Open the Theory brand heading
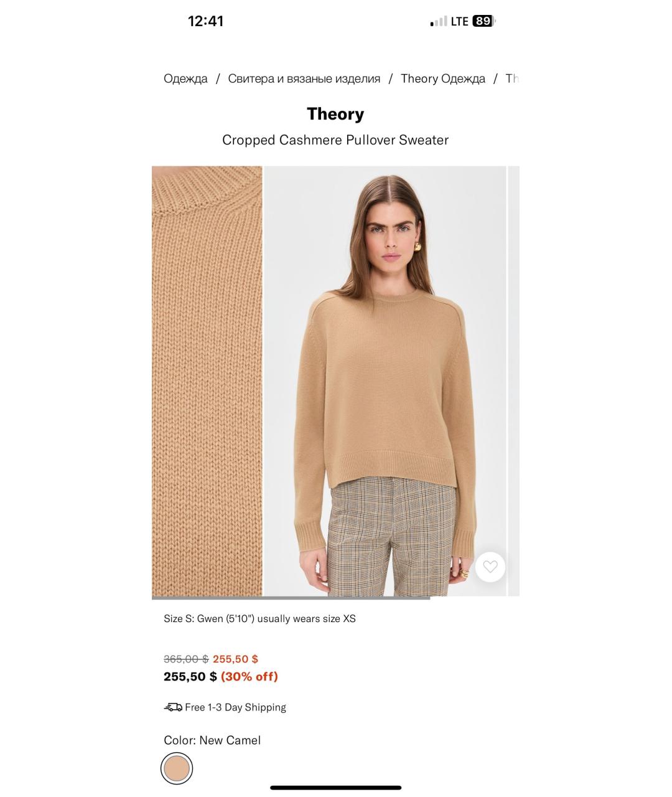Screen dimensions: 672x797 coord(335,114)
